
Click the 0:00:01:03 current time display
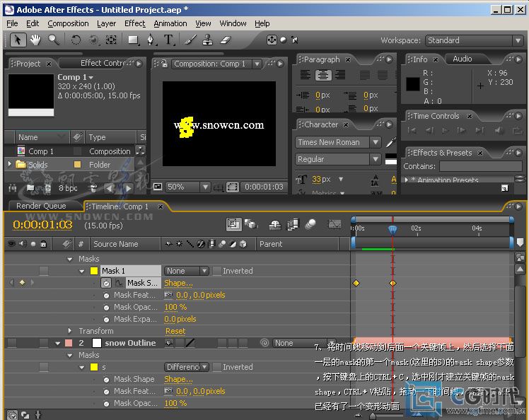(42, 225)
